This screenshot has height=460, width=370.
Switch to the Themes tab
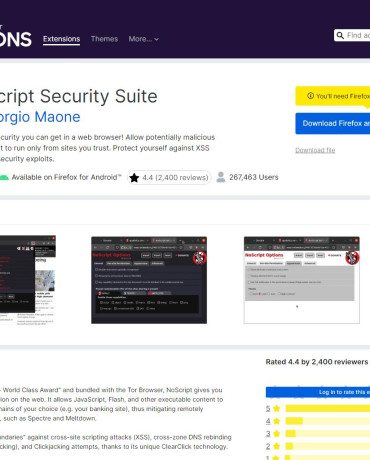104,39
